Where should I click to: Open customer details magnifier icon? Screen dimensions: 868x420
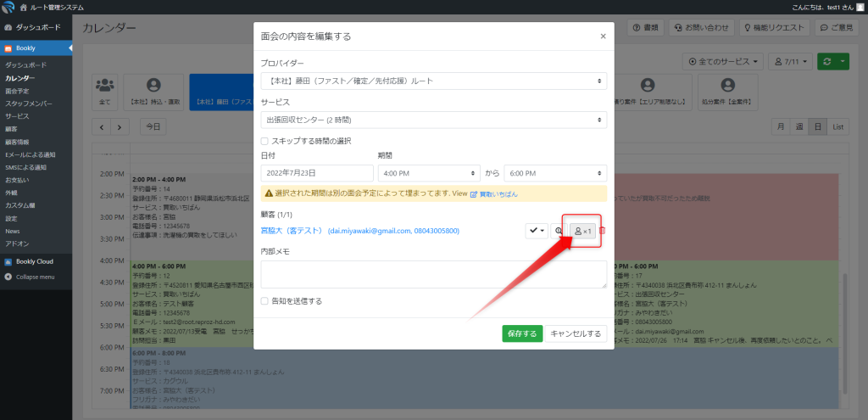click(x=559, y=231)
